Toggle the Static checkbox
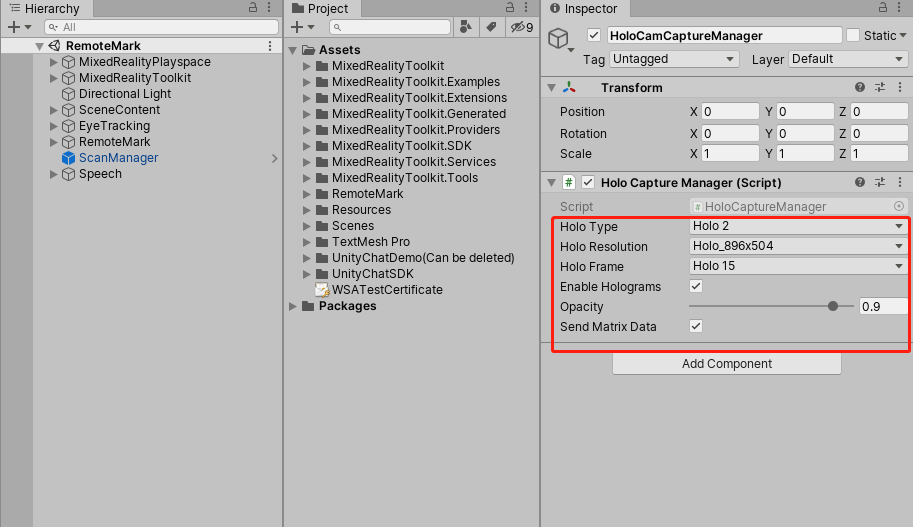Screen dimensions: 913x527 pyautogui.click(x=853, y=35)
